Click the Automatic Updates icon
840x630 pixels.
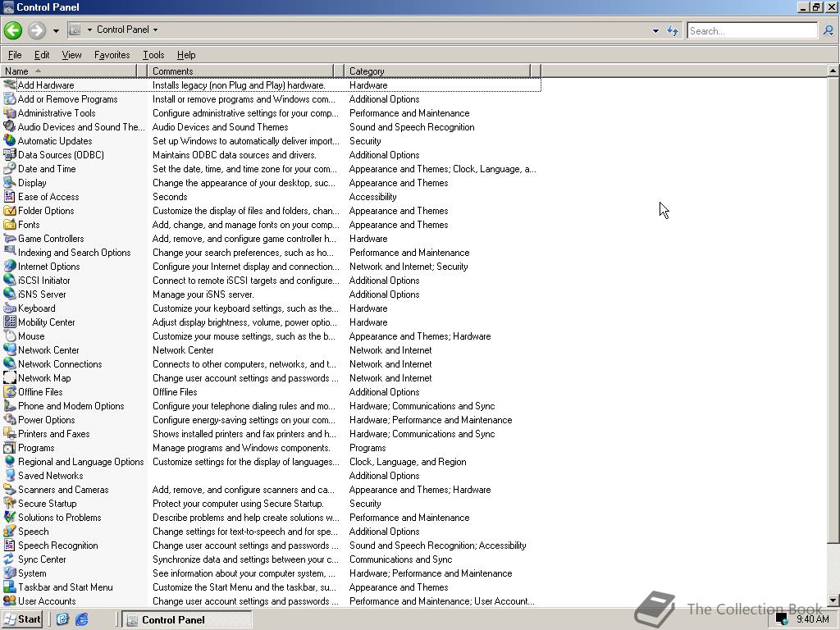click(x=10, y=140)
